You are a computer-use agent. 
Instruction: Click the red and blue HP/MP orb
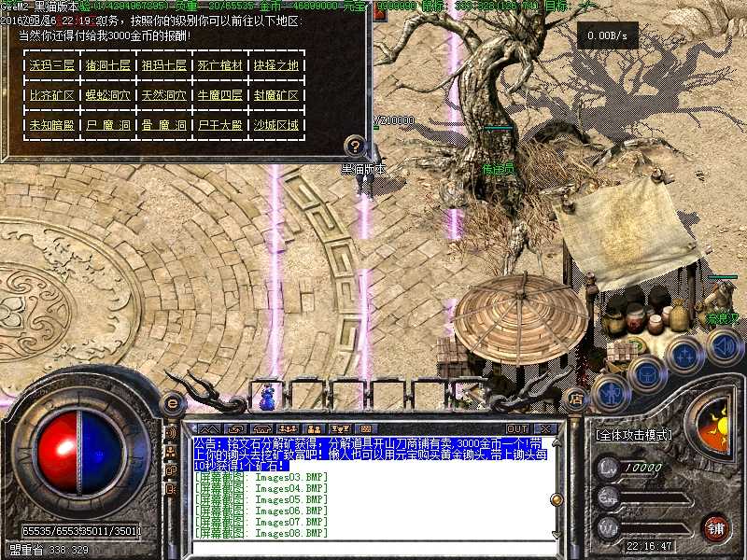79,453
